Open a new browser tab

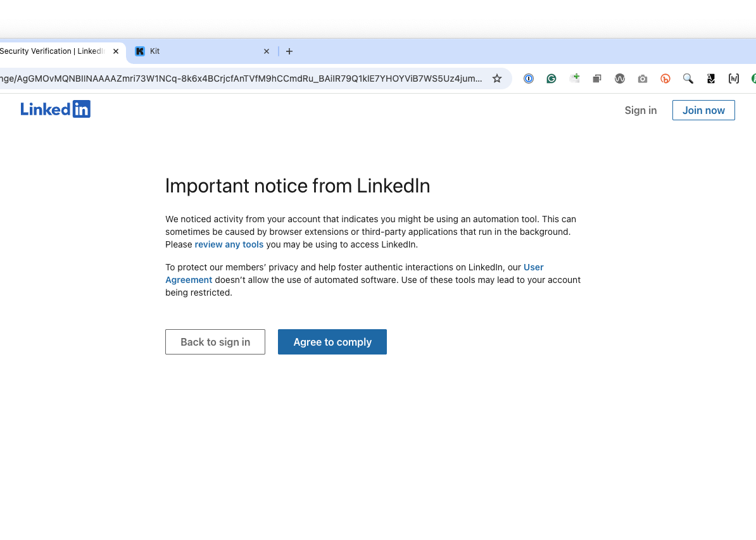289,51
